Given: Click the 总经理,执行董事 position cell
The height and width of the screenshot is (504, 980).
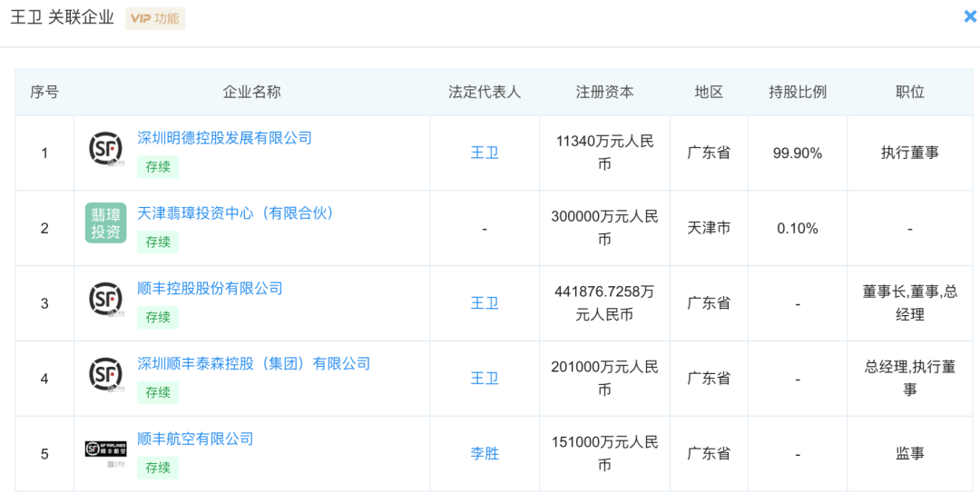Looking at the screenshot, I should click(909, 378).
